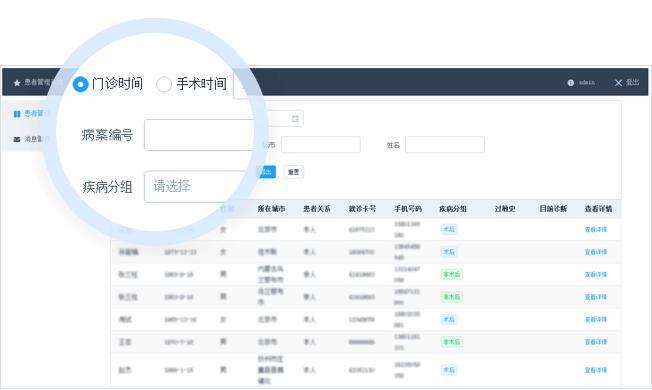Screen dimensions: 652x390
Task: Select the 门诊时间 radio button
Action: pos(80,84)
